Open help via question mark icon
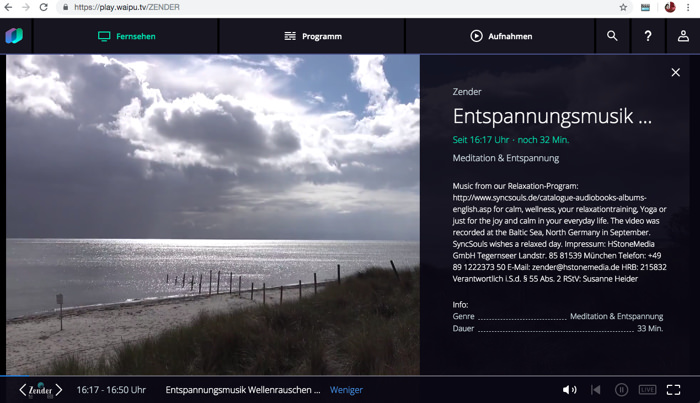Viewport: 700px width, 403px height. pos(648,36)
